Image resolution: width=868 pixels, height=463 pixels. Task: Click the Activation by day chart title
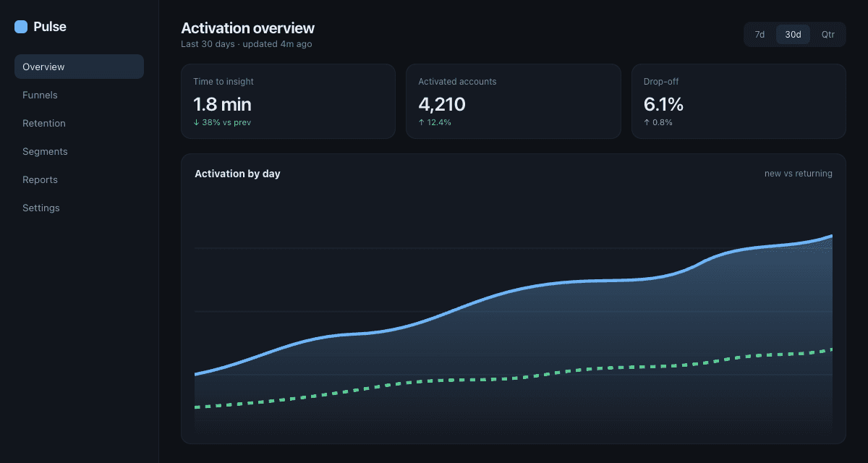237,174
